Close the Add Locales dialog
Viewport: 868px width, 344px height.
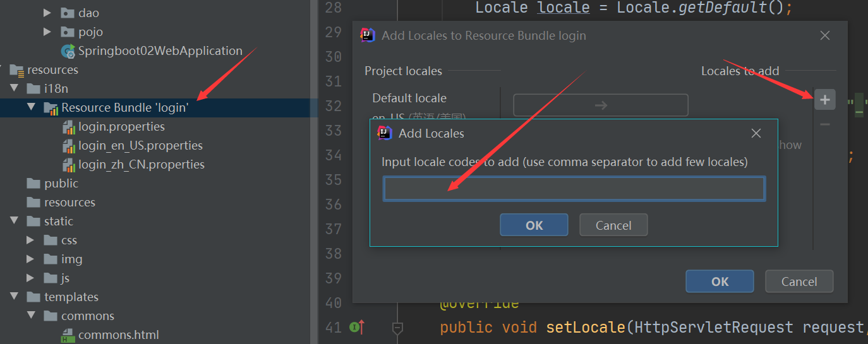(756, 133)
